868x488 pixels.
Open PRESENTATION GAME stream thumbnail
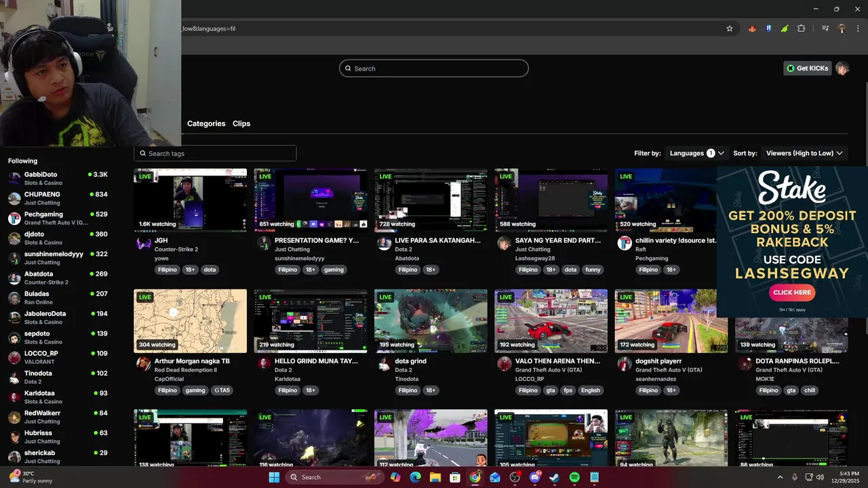(311, 201)
